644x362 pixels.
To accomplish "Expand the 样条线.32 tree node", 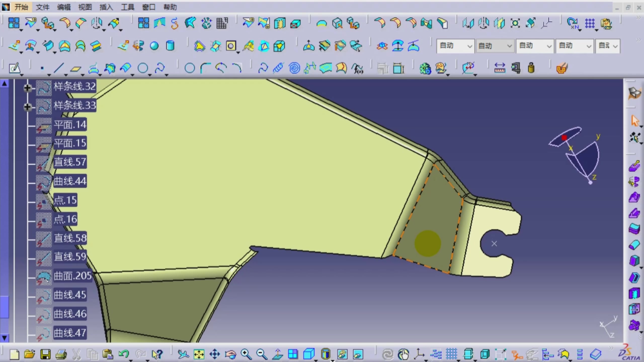I will (27, 88).
